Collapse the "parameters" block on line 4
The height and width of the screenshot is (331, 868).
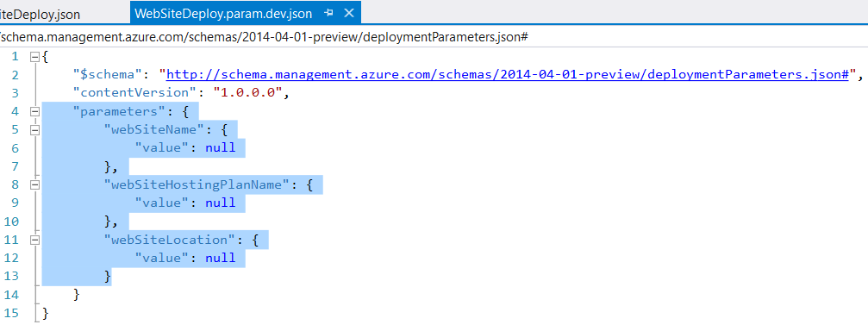(x=34, y=111)
